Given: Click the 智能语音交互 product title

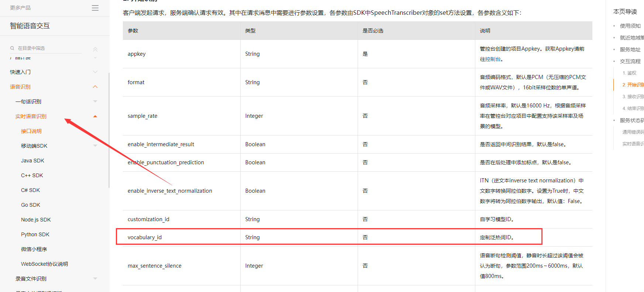Looking at the screenshot, I should point(30,26).
